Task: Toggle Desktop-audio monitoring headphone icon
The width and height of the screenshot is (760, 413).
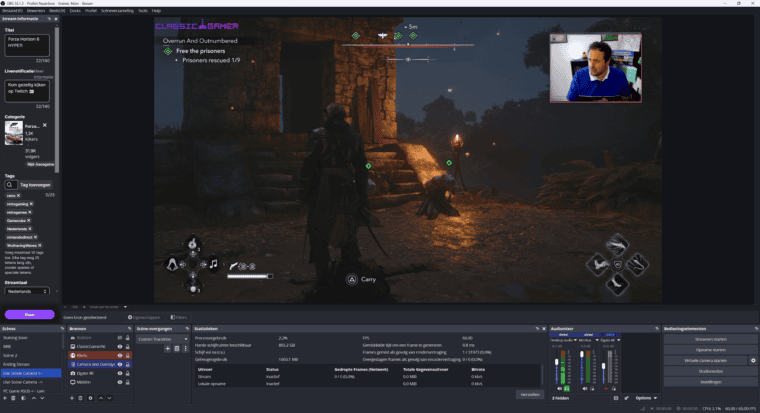Action: [x=567, y=388]
